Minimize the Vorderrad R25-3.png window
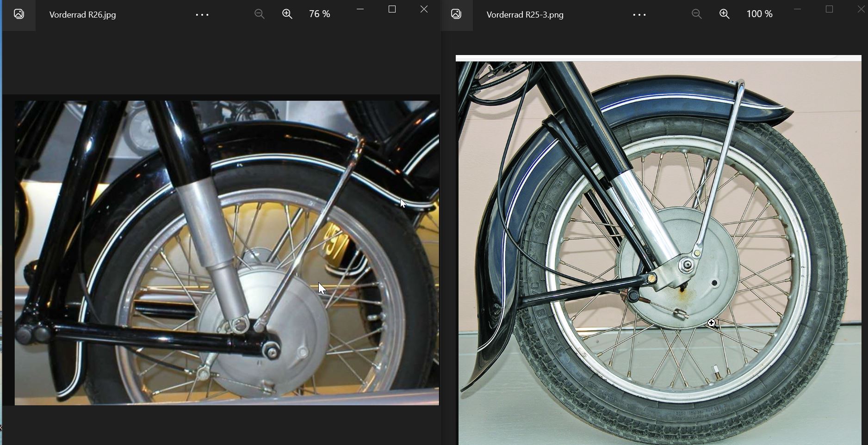This screenshot has height=445, width=868. point(798,9)
